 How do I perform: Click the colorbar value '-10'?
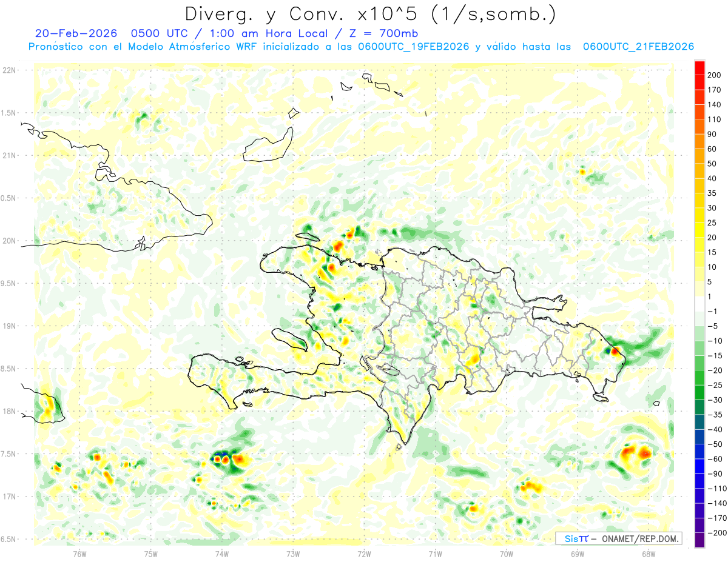(716, 341)
